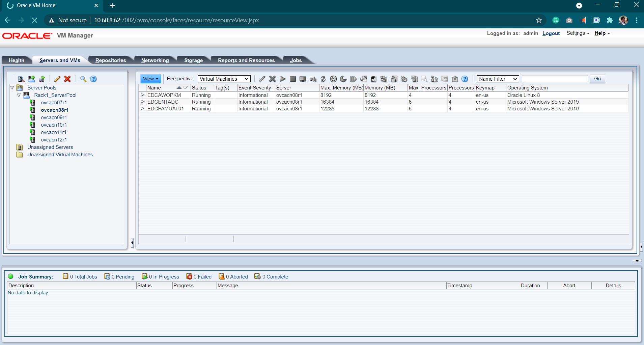Open the Unassigned Servers folder

pyautogui.click(x=50, y=147)
